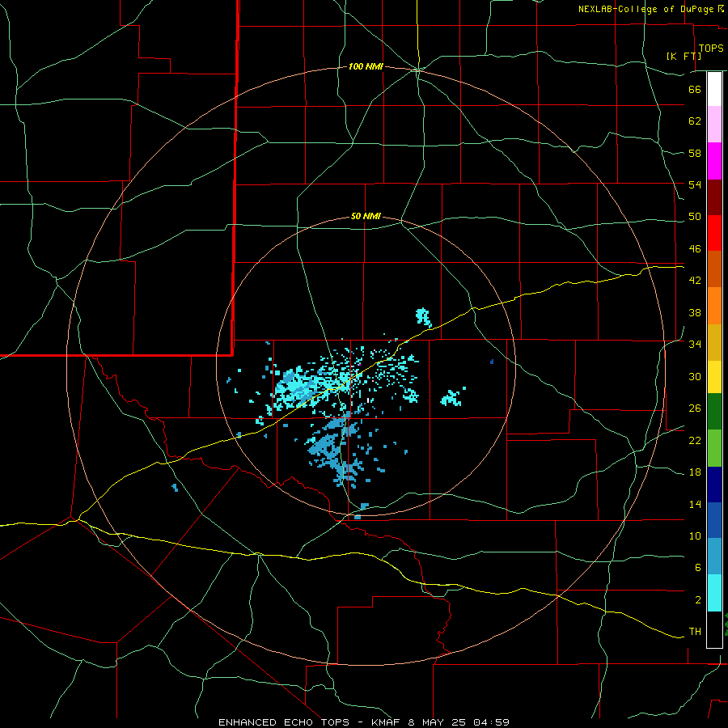Click the legend value '38'
This screenshot has height=728, width=728.
(x=695, y=312)
